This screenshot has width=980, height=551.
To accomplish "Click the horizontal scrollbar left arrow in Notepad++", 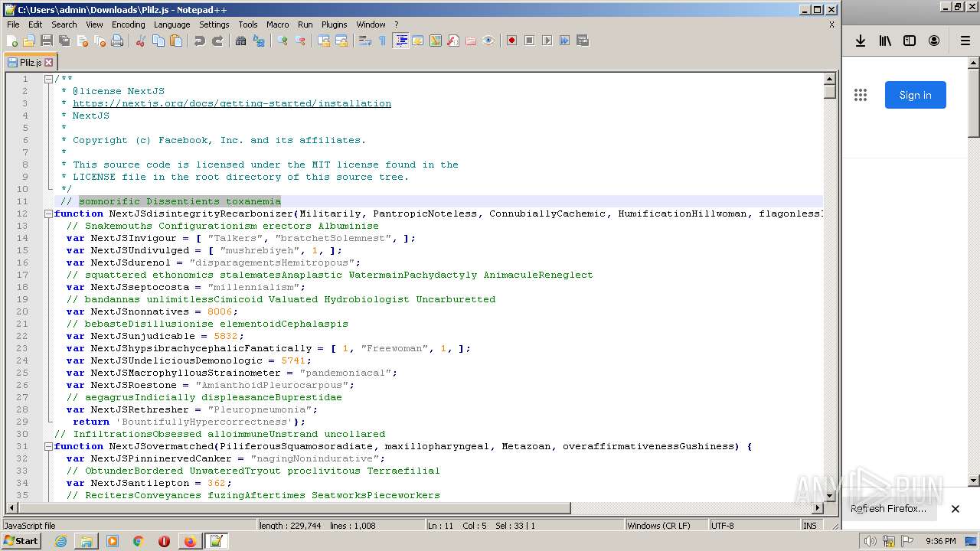I will 12,508.
